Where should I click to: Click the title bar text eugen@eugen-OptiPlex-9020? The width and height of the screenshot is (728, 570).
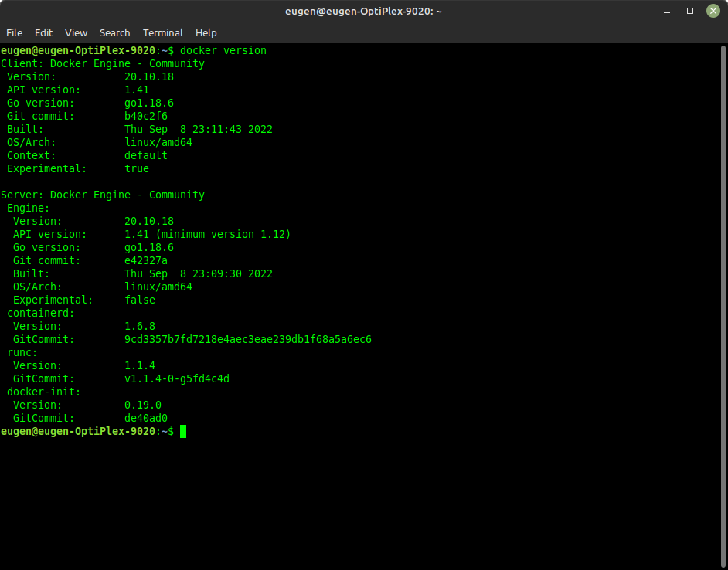tap(363, 11)
